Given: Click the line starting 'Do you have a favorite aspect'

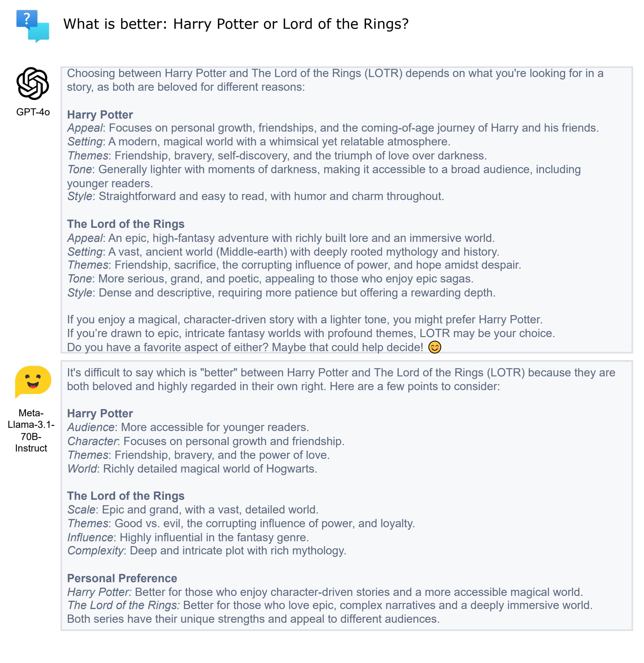Looking at the screenshot, I should tap(245, 347).
